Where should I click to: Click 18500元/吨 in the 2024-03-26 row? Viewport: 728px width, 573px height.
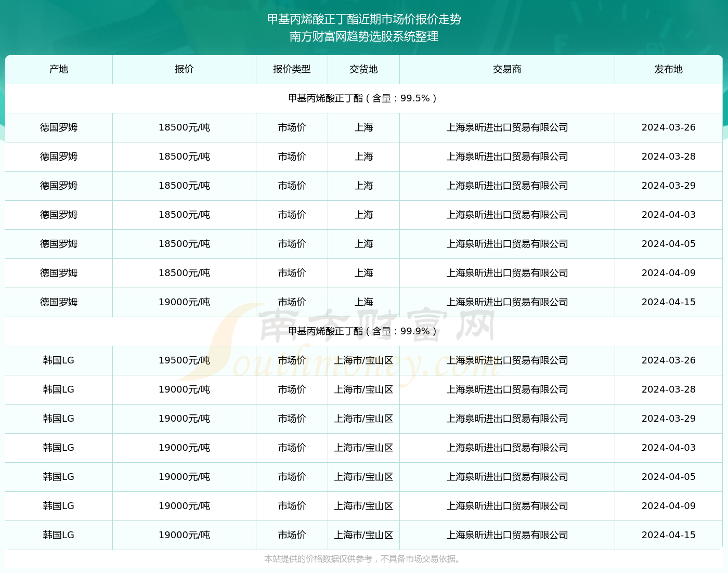(184, 127)
